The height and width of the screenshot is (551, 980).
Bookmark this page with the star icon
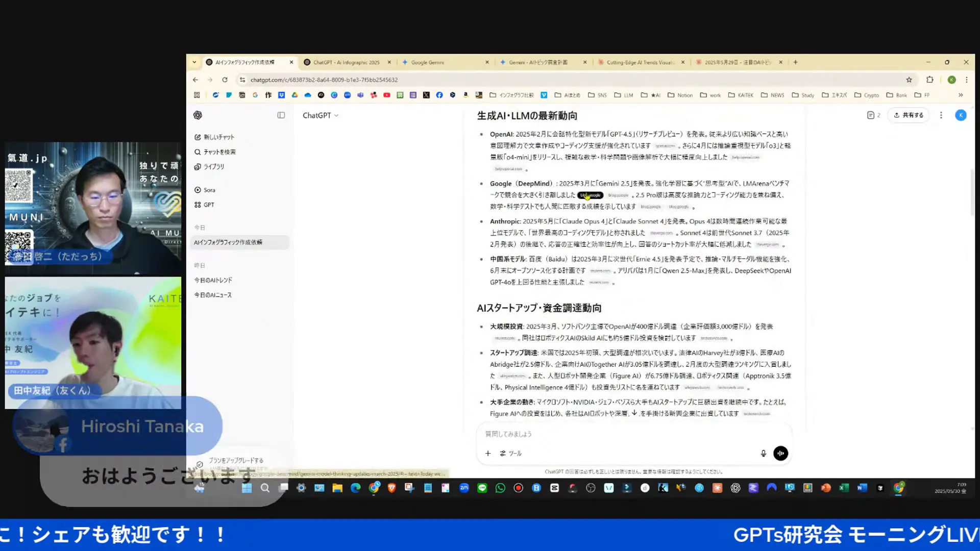point(909,80)
